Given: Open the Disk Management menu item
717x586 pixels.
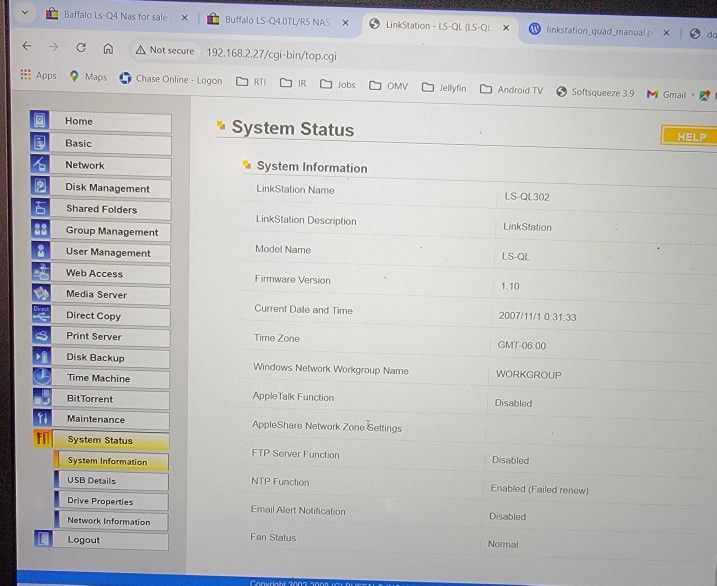Looking at the screenshot, I should click(x=111, y=188).
